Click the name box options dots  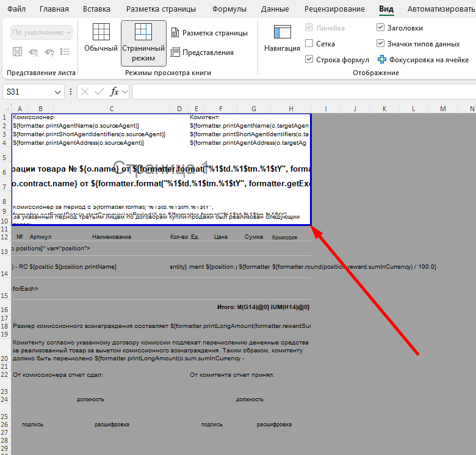pyautogui.click(x=71, y=92)
